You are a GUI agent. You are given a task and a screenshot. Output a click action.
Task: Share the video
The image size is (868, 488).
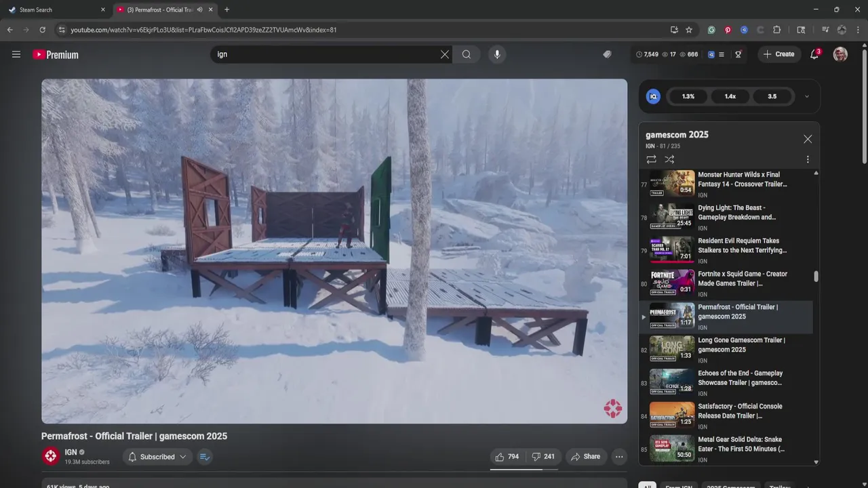(586, 457)
